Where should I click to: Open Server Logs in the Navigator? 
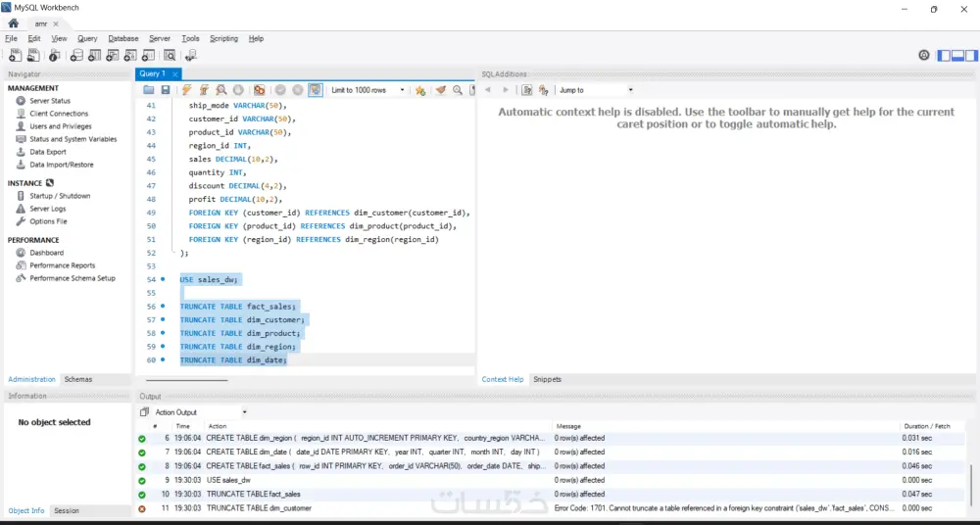(x=47, y=209)
